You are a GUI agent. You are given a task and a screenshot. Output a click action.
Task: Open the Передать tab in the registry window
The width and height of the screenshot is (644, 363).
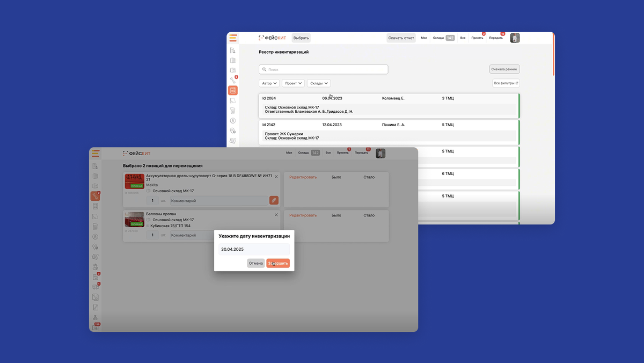click(496, 38)
